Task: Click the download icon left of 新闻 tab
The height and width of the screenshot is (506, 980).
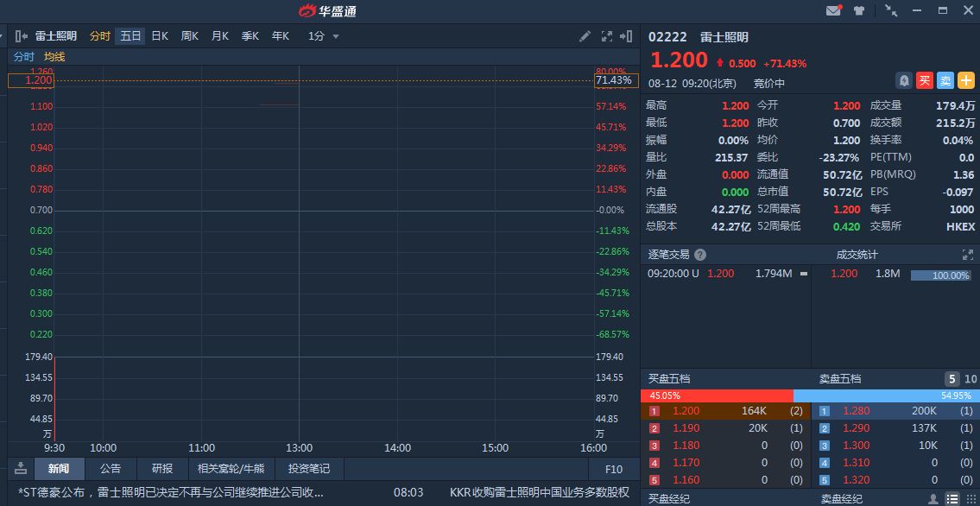Action: click(x=21, y=469)
